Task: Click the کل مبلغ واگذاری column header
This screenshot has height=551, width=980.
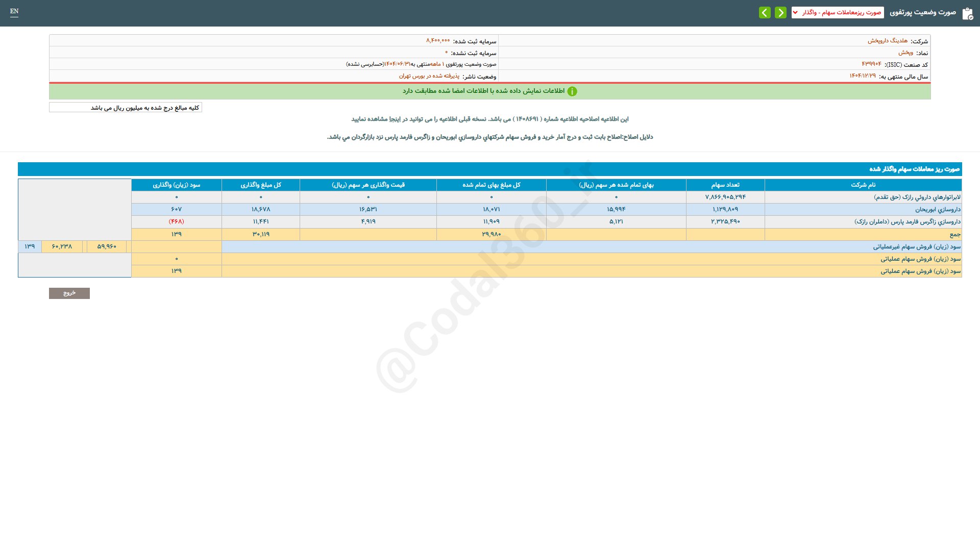Action: pos(260,185)
